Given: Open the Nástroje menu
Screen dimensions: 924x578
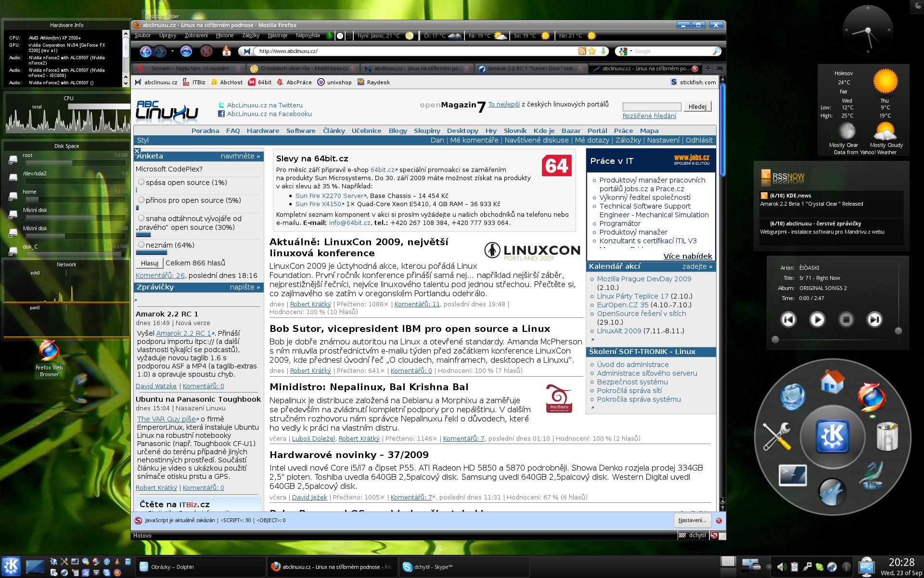Looking at the screenshot, I should pyautogui.click(x=278, y=36).
